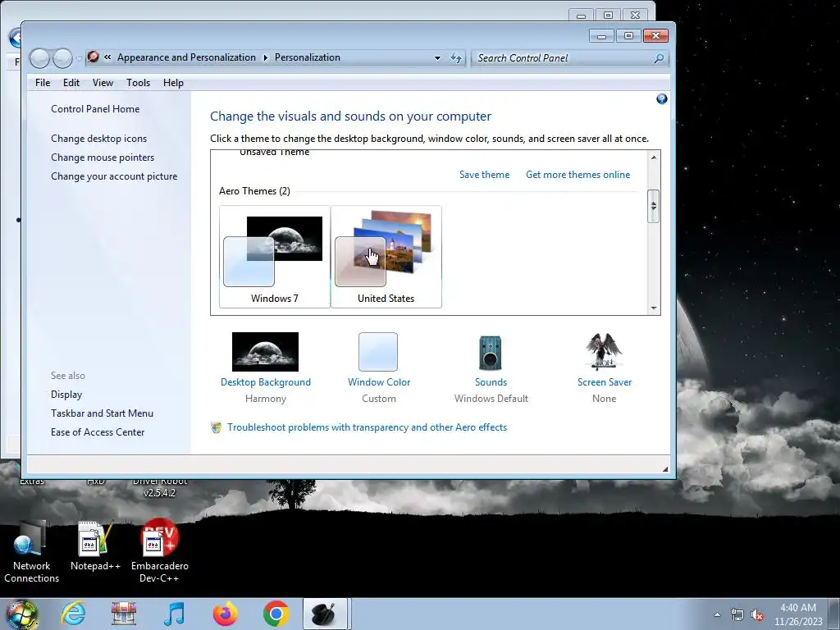Image resolution: width=840 pixels, height=630 pixels.
Task: Open the Edit menu
Action: coord(71,83)
